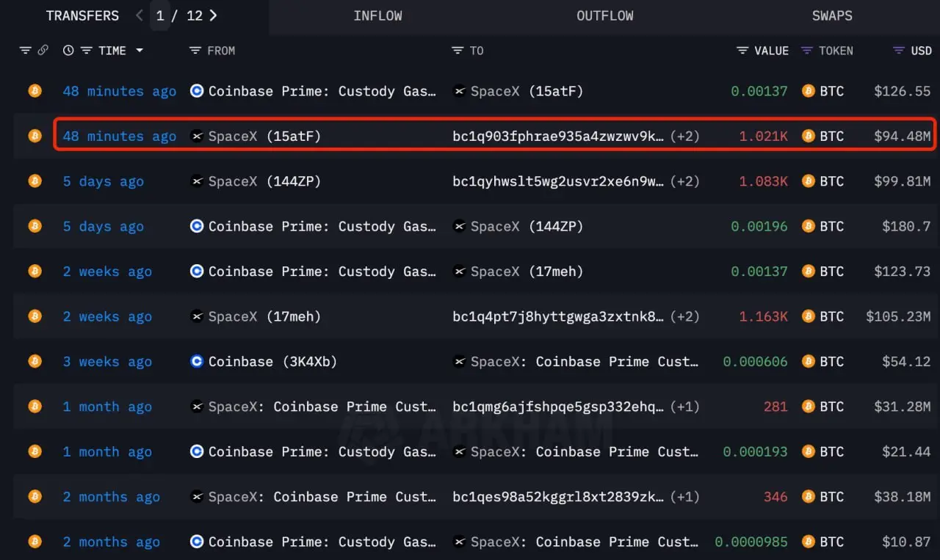Open address bc1q903fphrae935a4zwzwv9k
This screenshot has width=940, height=560.
tap(558, 137)
